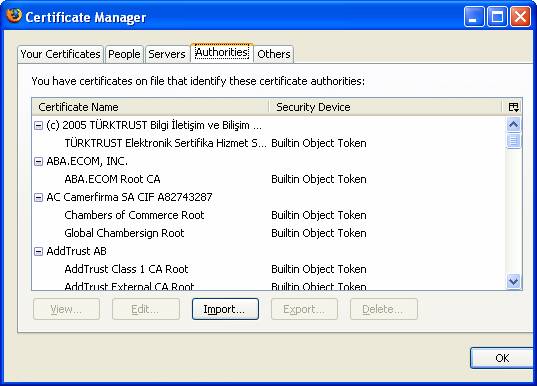
Task: Collapse the AC Camerfirma SA group
Action: coord(38,198)
